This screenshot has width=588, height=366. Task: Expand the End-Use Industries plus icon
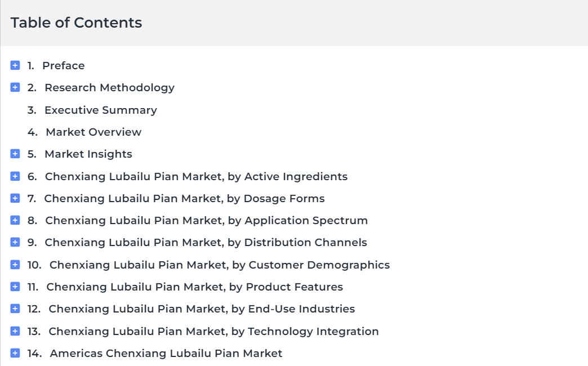(15, 309)
